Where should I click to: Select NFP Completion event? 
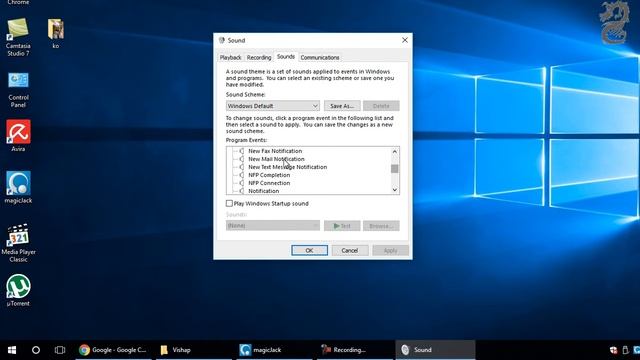(269, 175)
